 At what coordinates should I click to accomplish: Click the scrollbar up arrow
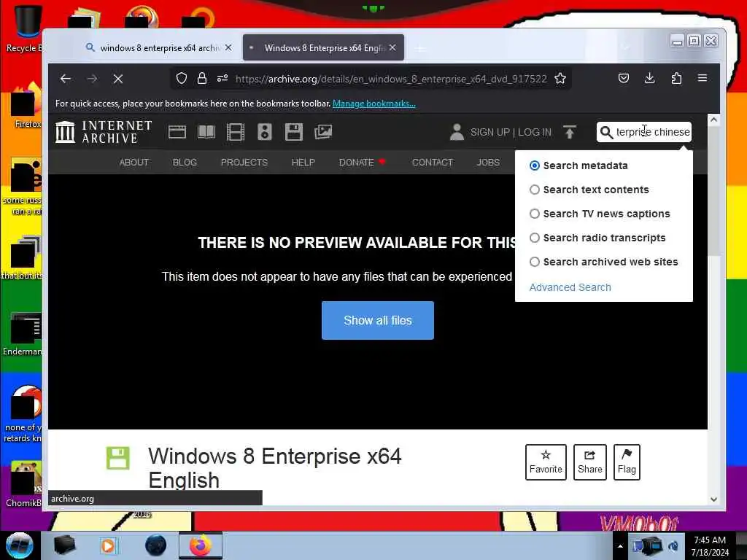pos(713,120)
